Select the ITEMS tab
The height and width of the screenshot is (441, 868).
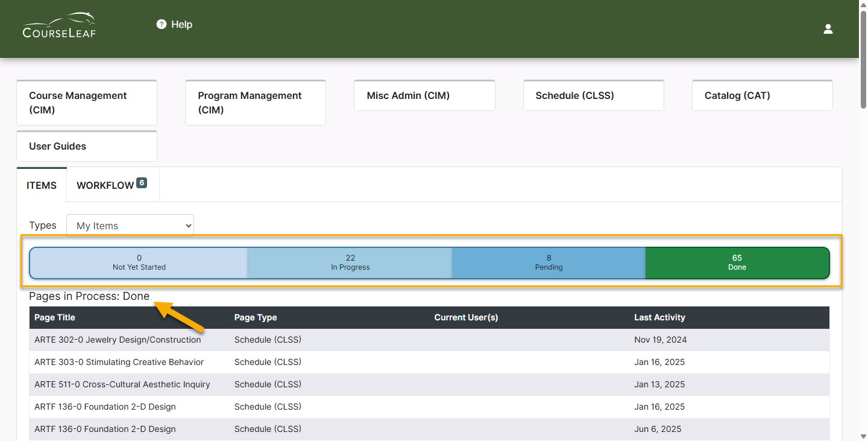click(41, 185)
